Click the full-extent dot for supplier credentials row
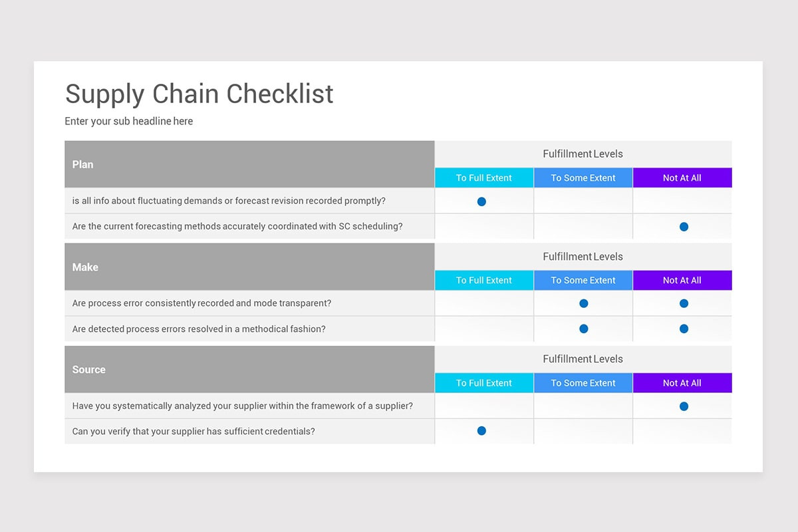 point(481,431)
